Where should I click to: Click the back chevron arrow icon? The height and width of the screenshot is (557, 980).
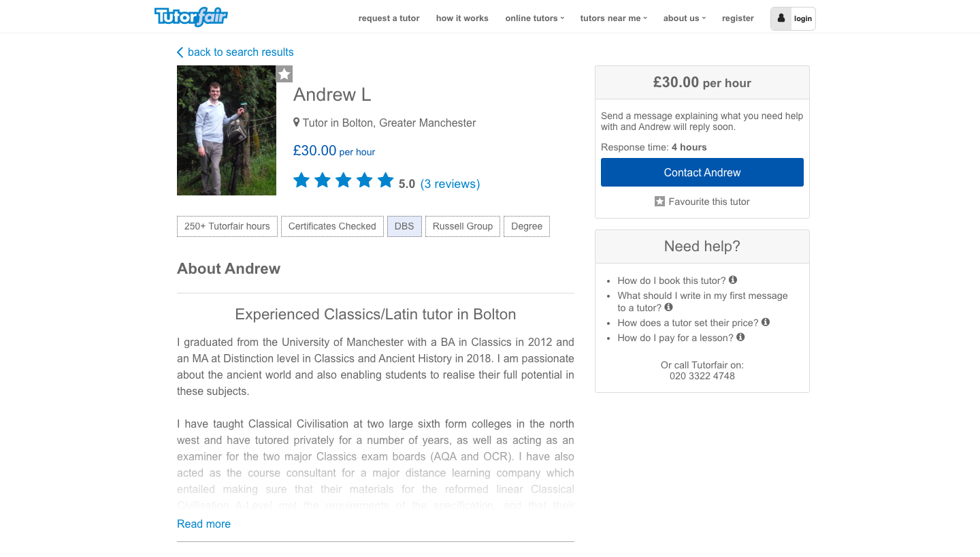pyautogui.click(x=180, y=52)
